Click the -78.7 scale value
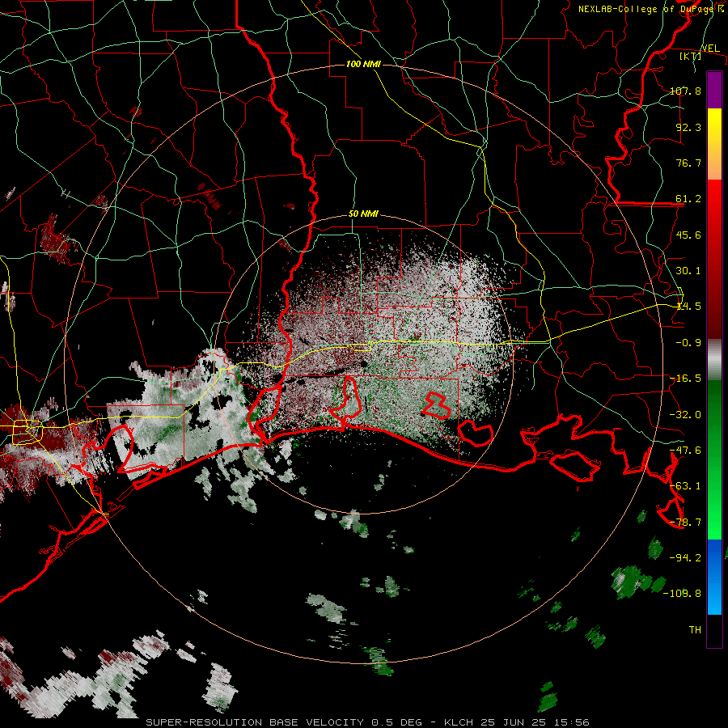The image size is (728, 728). (x=685, y=523)
